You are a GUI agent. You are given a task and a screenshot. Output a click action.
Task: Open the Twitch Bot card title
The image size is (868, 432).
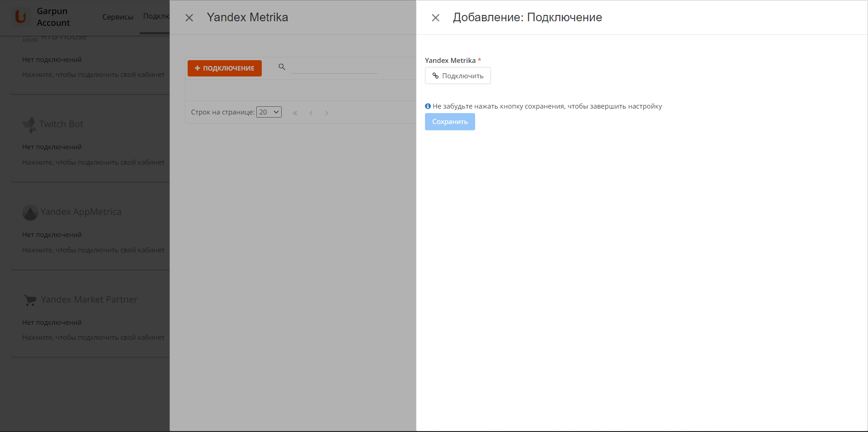point(61,124)
